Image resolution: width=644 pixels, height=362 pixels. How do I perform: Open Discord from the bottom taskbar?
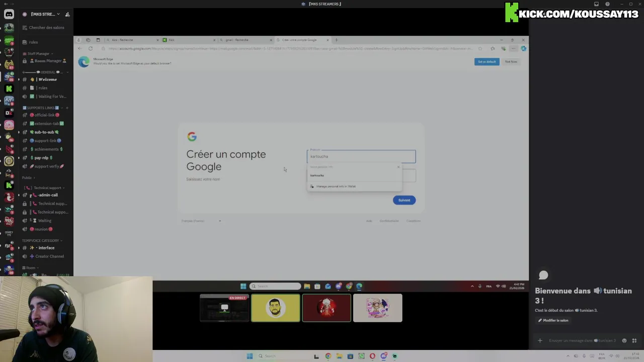point(383,356)
